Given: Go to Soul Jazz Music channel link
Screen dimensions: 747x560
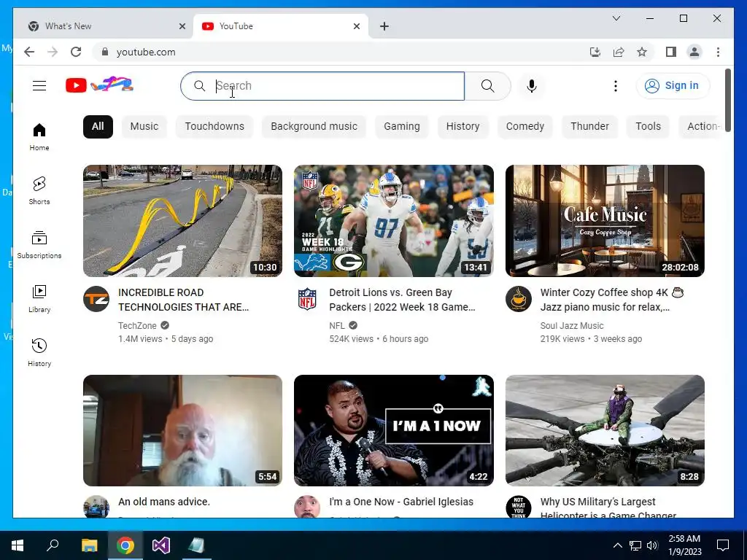Looking at the screenshot, I should point(572,326).
